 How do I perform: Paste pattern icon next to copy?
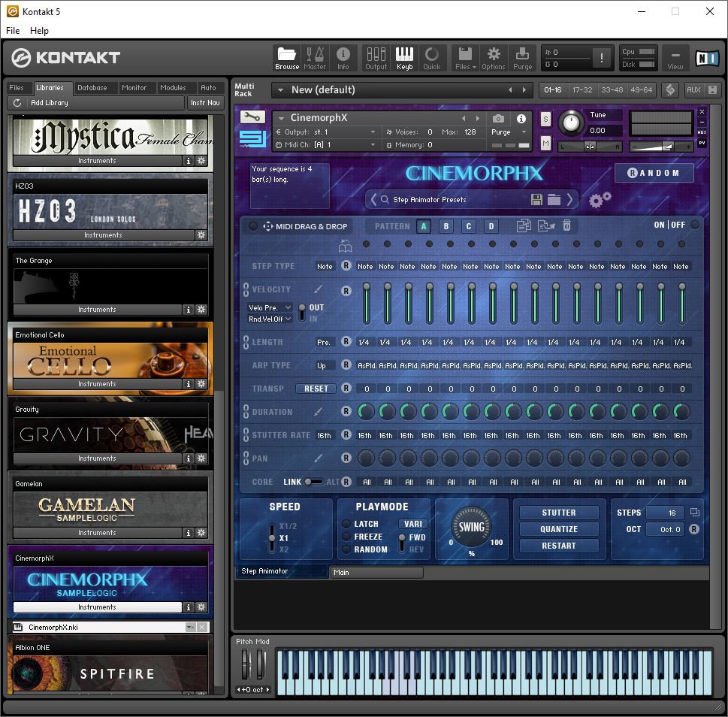[x=546, y=225]
